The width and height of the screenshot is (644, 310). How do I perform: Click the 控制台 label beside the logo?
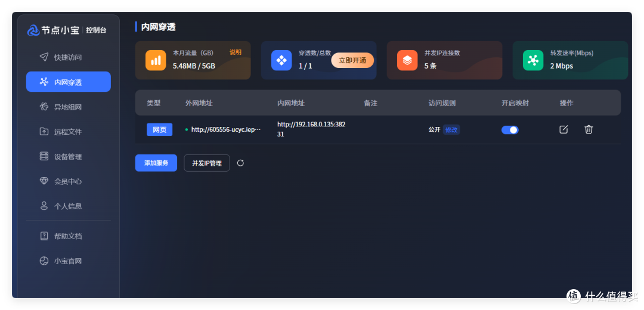point(96,30)
